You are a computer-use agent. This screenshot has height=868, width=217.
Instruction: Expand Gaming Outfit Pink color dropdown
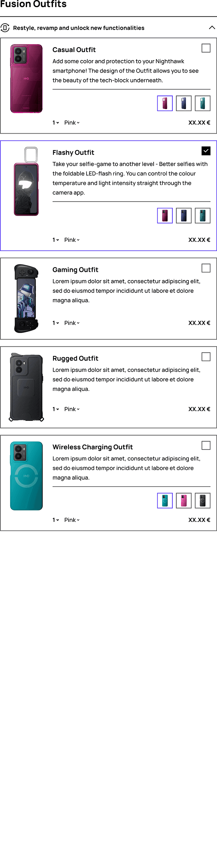72,323
